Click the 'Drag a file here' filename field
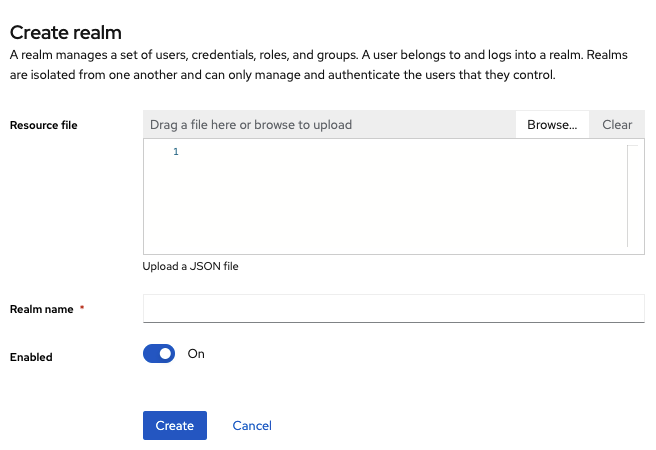 pos(330,125)
